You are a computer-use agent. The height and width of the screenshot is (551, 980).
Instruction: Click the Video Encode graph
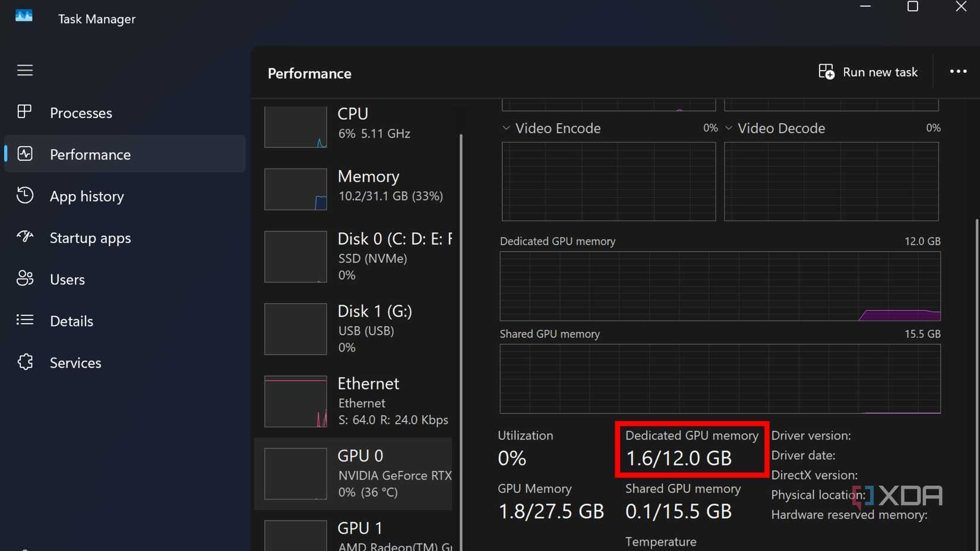click(609, 182)
